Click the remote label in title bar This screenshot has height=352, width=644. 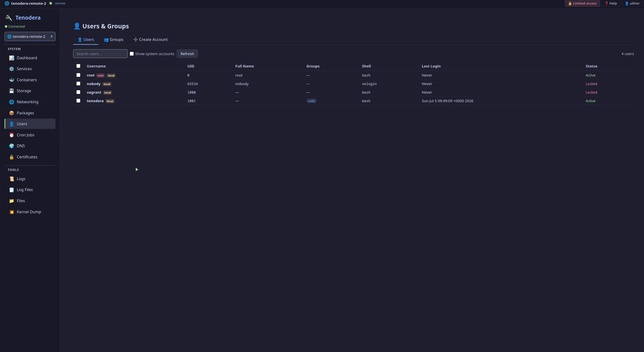(60, 3)
